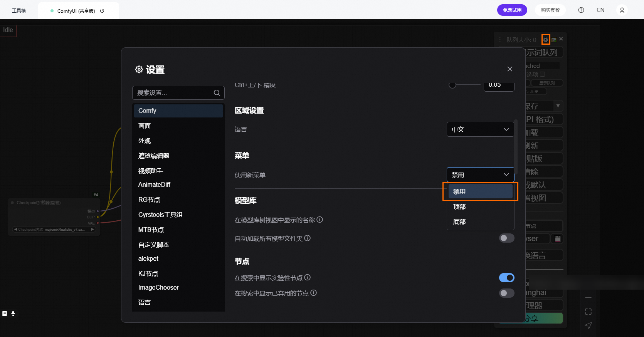Open the 工具箱 tab

coord(19,10)
